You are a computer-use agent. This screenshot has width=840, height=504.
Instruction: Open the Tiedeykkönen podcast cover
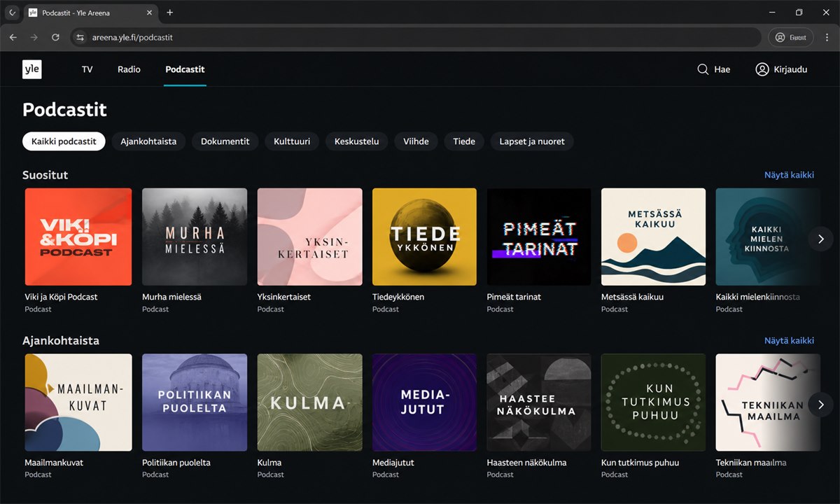pyautogui.click(x=424, y=237)
